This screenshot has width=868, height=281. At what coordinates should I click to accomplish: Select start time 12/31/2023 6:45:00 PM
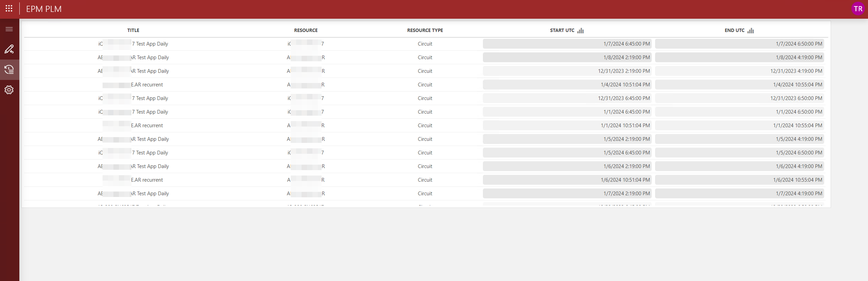click(x=567, y=98)
